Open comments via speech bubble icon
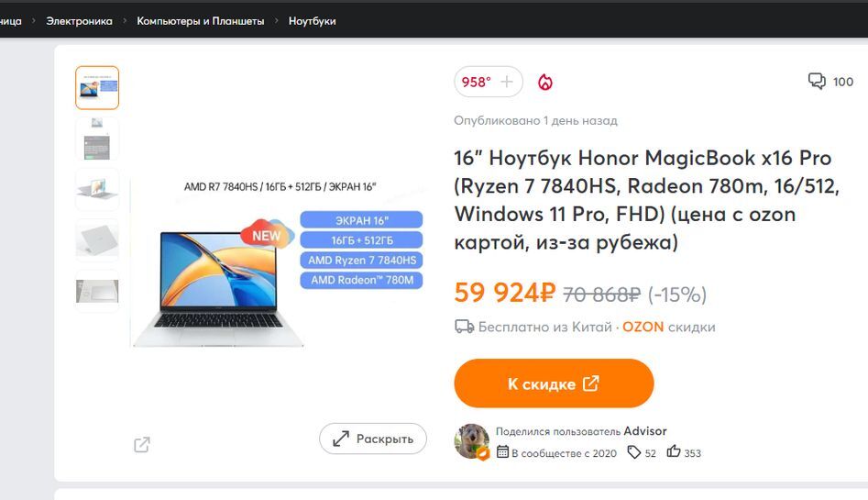 click(x=817, y=82)
